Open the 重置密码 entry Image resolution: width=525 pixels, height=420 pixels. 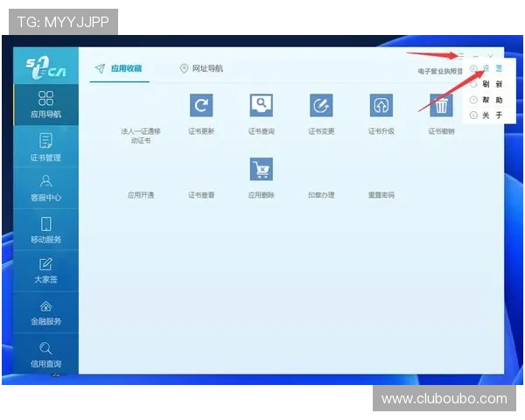point(381,195)
